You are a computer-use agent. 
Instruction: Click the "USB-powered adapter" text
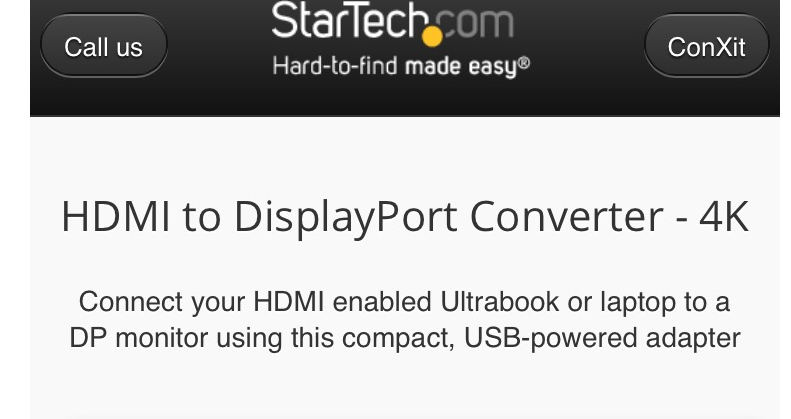[602, 338]
